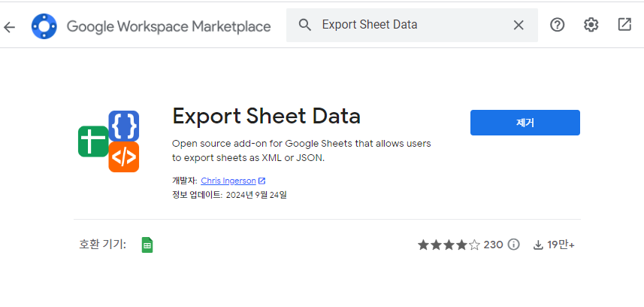The image size is (644, 307).
Task: Click the Export Sheet Data app icon
Action: point(109,141)
